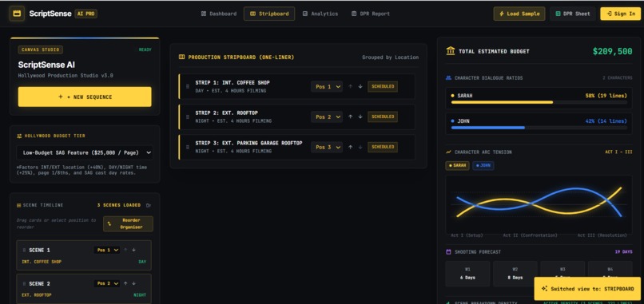The width and height of the screenshot is (644, 304).
Task: Click the $209,500 budget value
Action: (612, 51)
